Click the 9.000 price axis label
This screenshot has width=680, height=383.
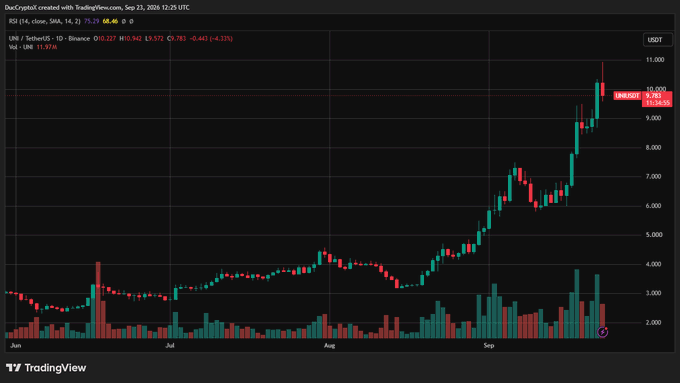click(653, 118)
